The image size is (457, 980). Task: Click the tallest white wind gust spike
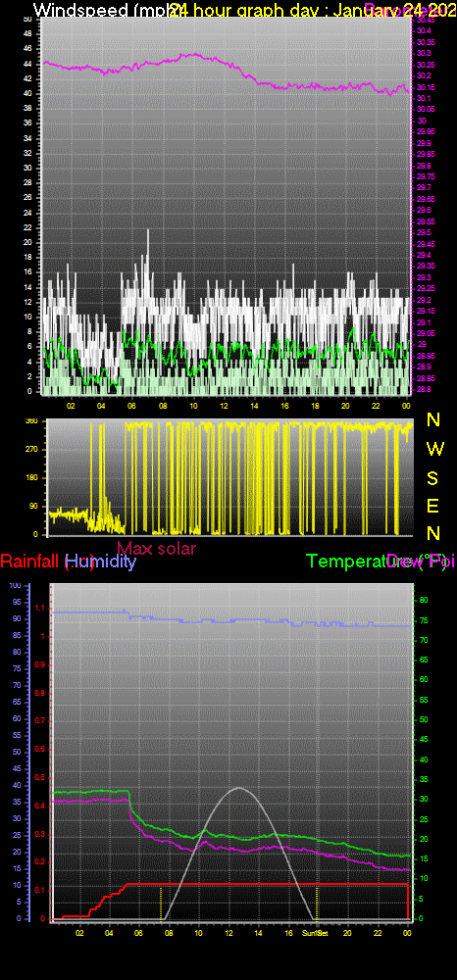click(x=148, y=250)
